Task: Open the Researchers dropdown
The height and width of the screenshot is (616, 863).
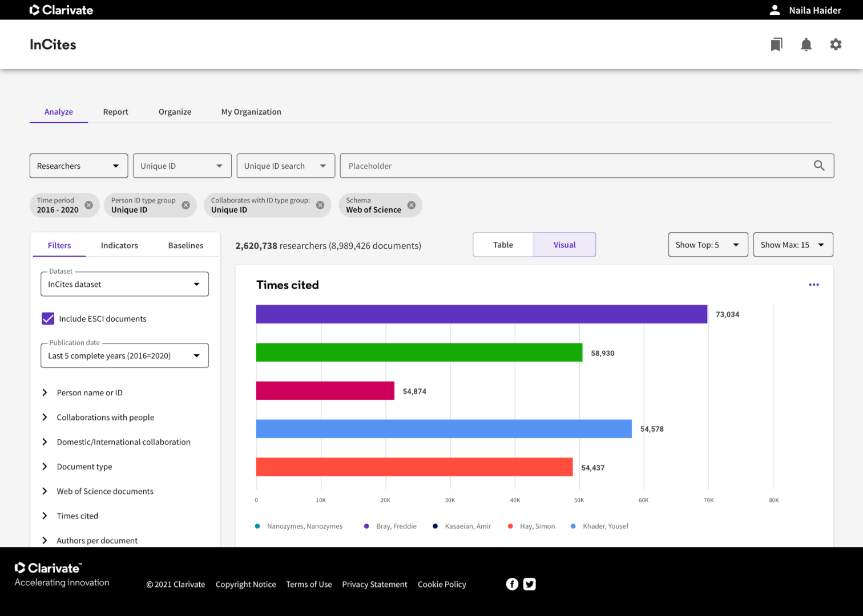Action: tap(78, 166)
